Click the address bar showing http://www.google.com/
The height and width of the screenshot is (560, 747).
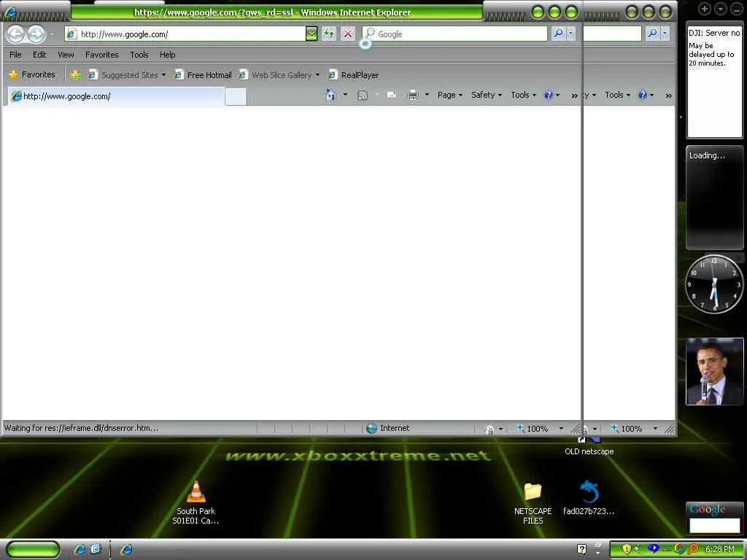(185, 34)
